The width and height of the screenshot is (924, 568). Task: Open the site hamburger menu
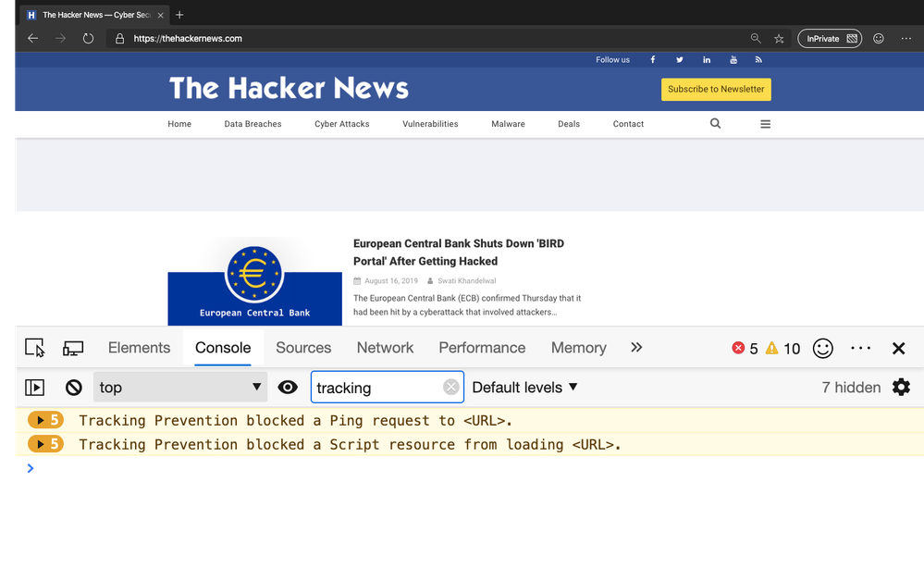tap(766, 124)
